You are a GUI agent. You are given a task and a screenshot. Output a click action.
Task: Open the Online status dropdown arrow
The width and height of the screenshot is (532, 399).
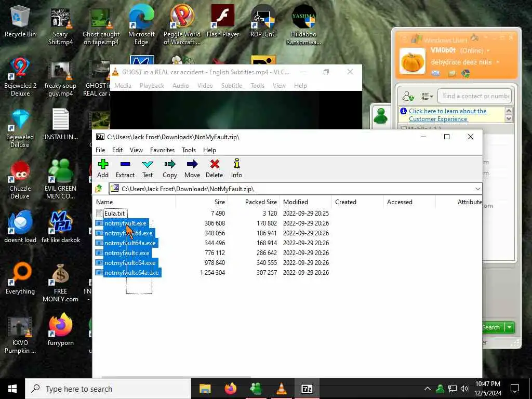pyautogui.click(x=488, y=51)
